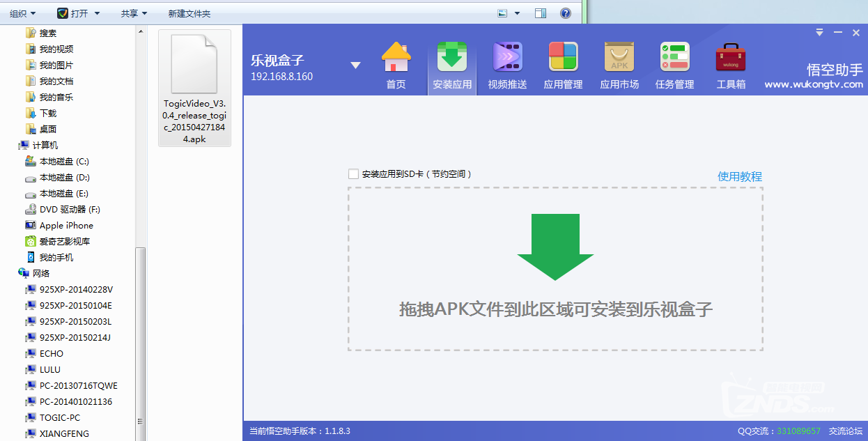Select DVD 驱动器 (F:)
The width and height of the screenshot is (868, 441).
pyautogui.click(x=70, y=209)
